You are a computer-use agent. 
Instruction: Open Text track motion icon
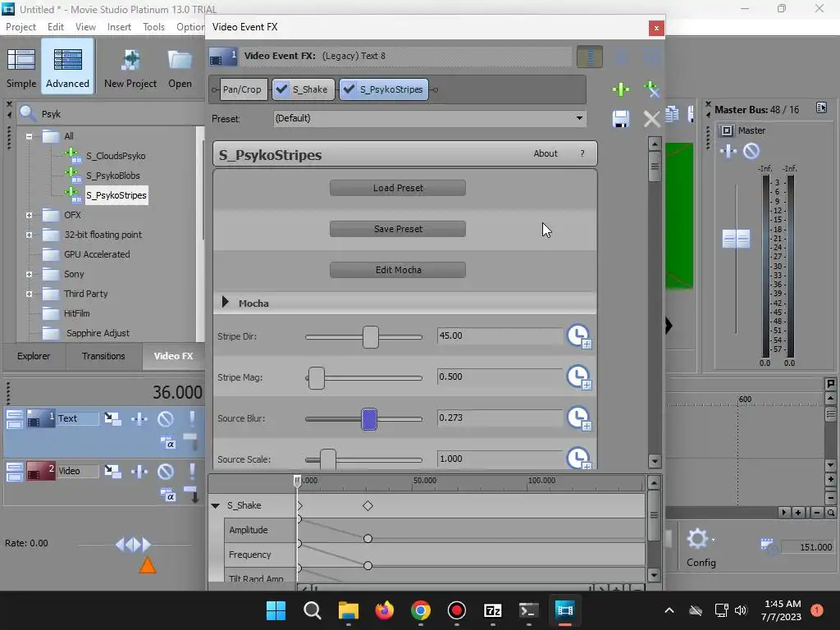click(x=112, y=418)
